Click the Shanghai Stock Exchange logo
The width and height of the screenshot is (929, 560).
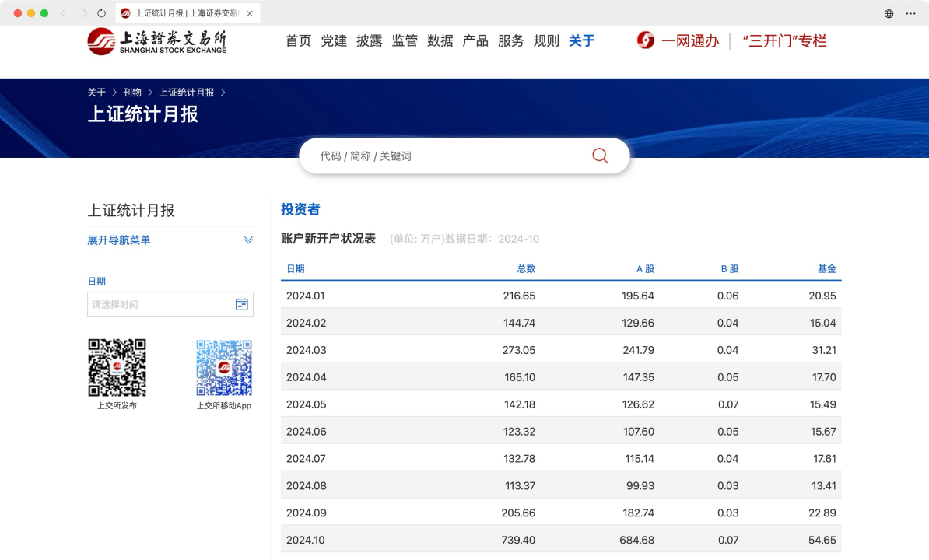[157, 41]
